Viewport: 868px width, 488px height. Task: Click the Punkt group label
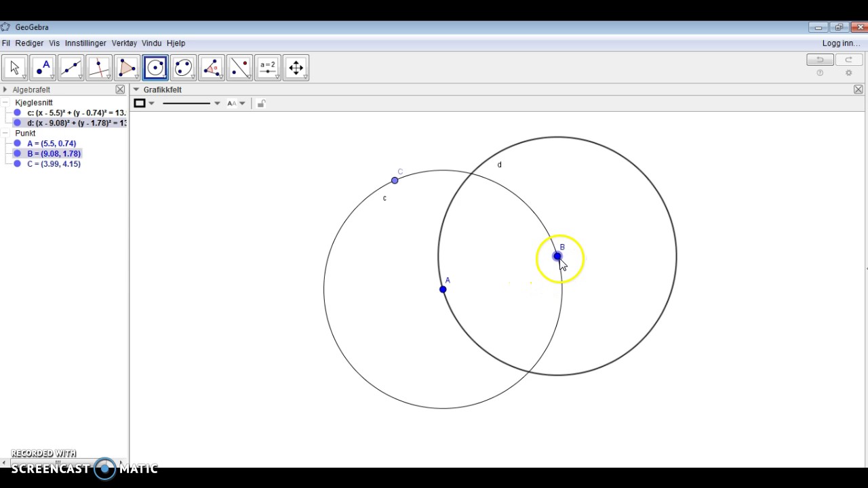click(25, 133)
